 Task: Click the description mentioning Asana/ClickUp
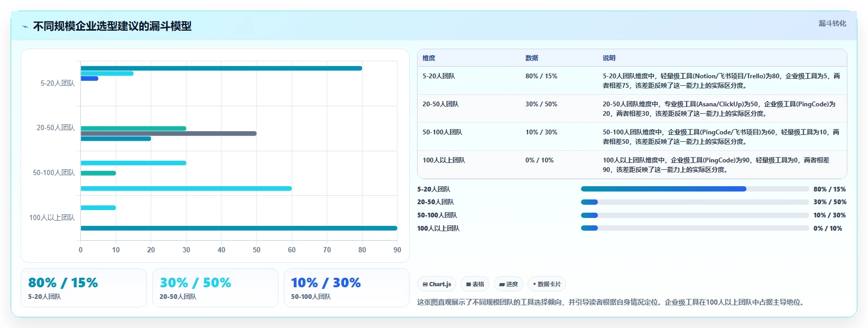tap(719, 109)
